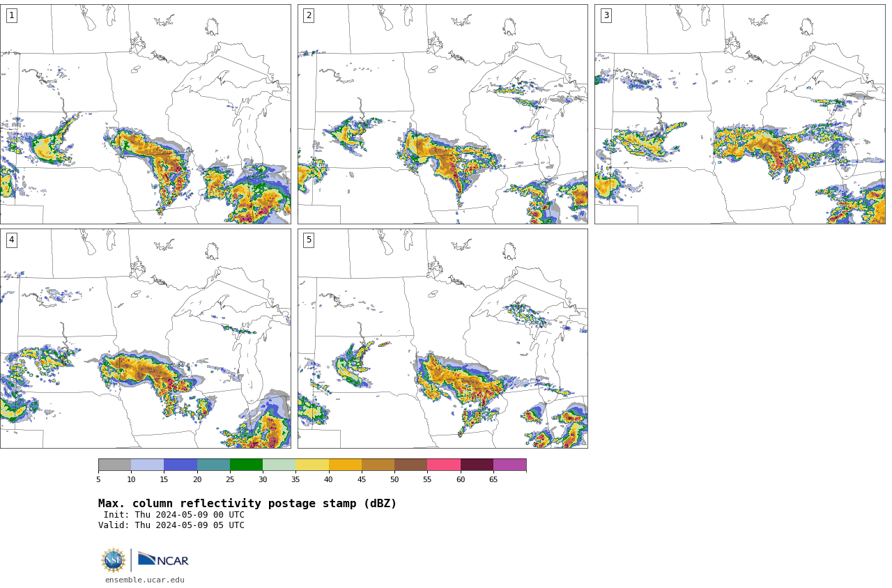This screenshot has width=892, height=588.
Task: Click the panel number label 4
Action: [x=11, y=240]
